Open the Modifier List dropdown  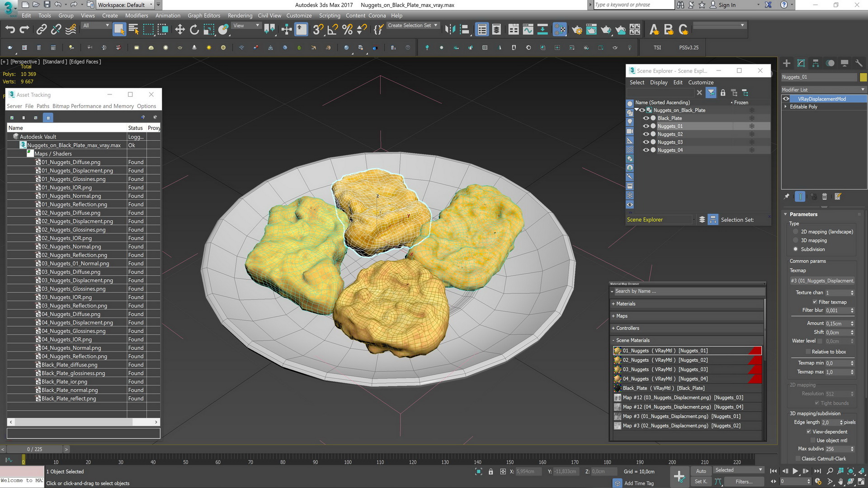(x=823, y=89)
